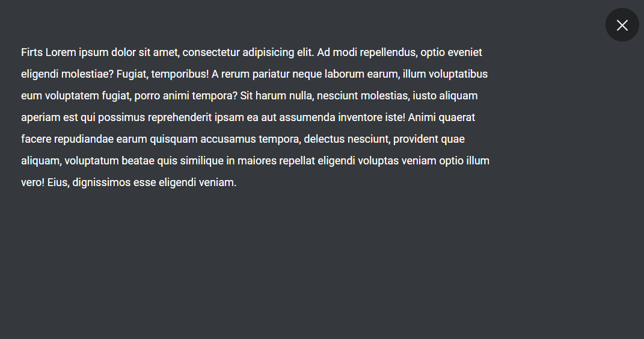Click the word "Firts" starting the paragraph
The height and width of the screenshot is (339, 644).
coord(32,52)
